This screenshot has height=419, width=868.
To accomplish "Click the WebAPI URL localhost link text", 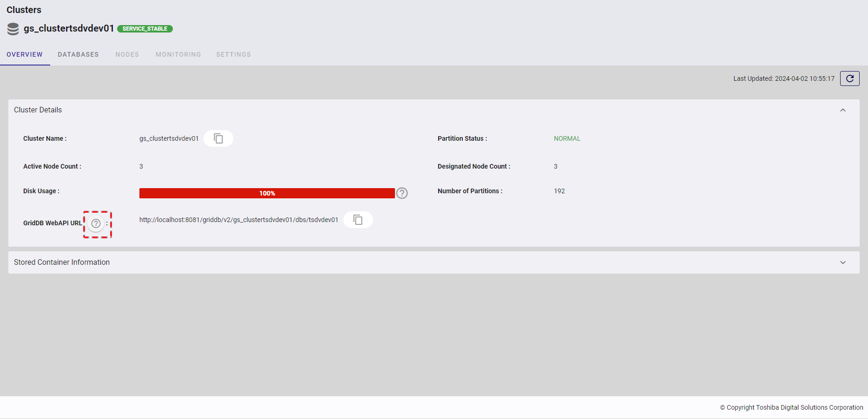I will click(x=239, y=220).
